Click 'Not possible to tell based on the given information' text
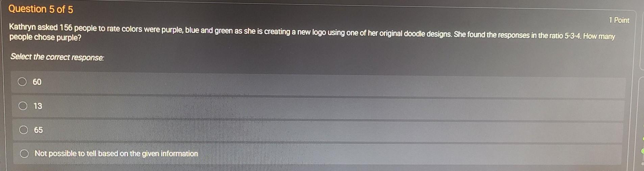 pos(116,153)
